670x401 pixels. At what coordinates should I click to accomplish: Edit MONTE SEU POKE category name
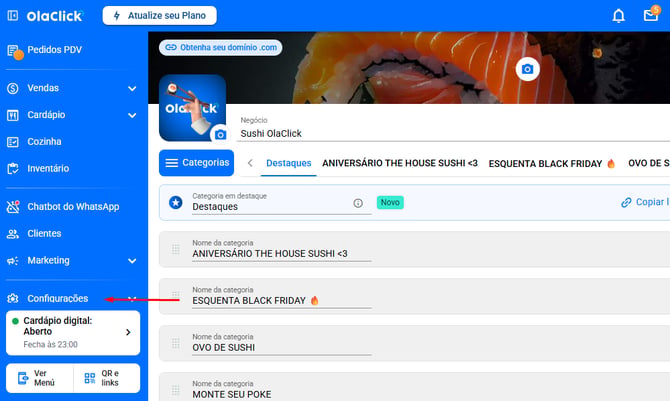click(x=282, y=395)
